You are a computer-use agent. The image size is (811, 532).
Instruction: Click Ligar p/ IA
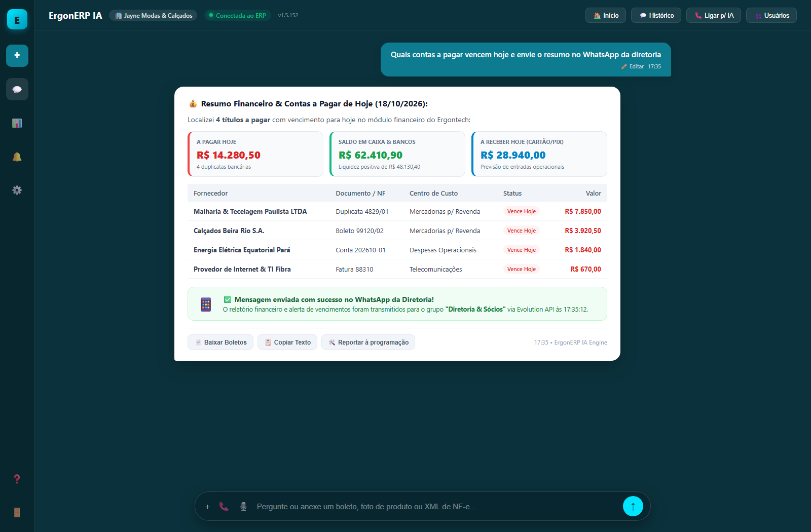714,15
